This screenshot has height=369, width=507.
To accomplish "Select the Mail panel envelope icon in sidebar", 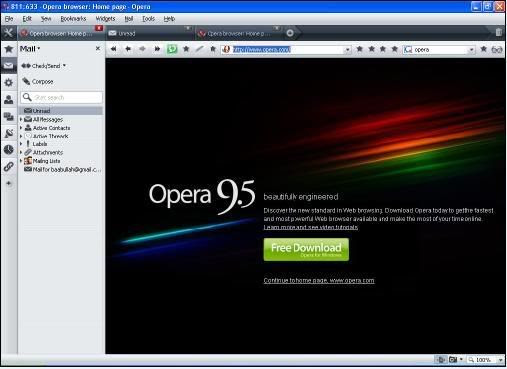I will [9, 65].
